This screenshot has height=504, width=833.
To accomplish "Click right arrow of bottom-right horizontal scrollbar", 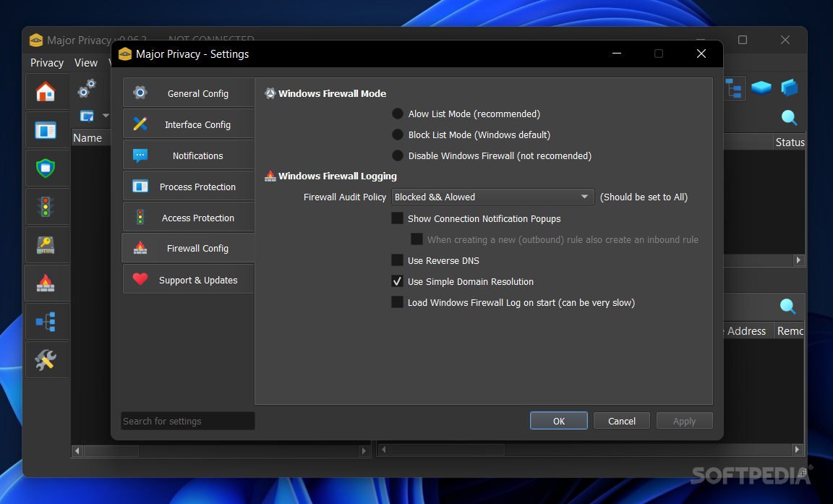I will (x=797, y=449).
